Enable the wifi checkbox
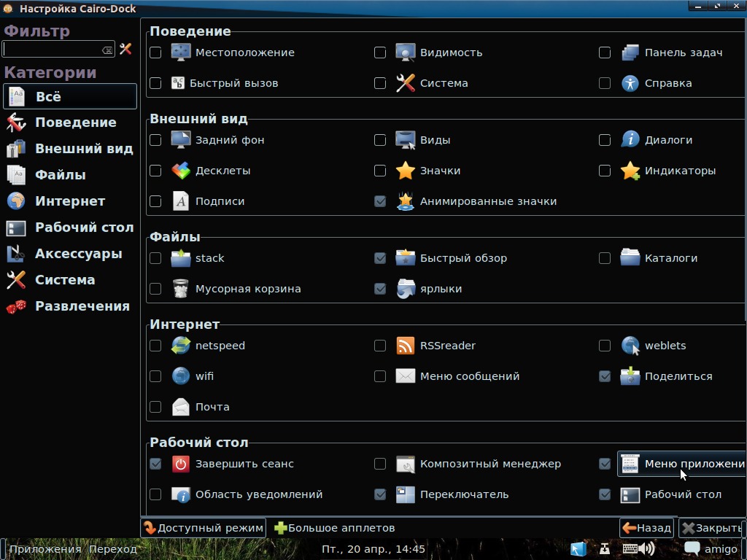 [155, 376]
